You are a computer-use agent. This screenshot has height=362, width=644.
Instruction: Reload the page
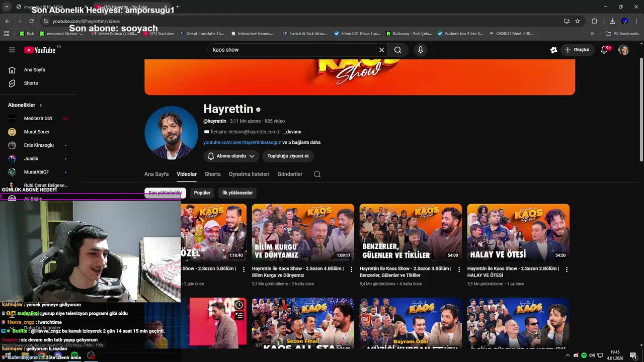31,21
